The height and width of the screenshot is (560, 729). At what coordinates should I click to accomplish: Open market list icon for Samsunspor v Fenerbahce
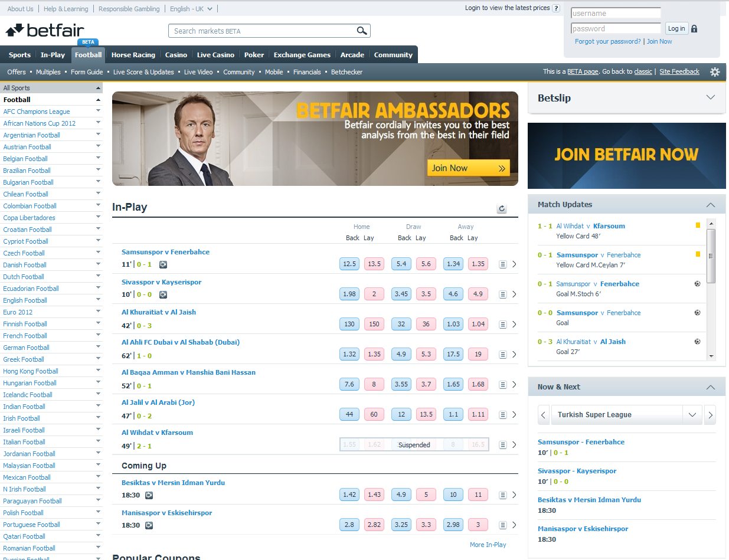pyautogui.click(x=502, y=264)
